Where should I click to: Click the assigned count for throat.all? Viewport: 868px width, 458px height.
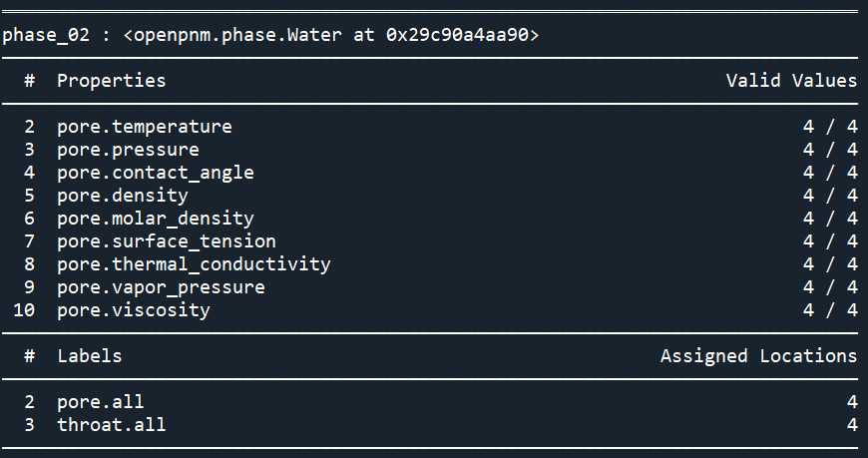point(852,425)
